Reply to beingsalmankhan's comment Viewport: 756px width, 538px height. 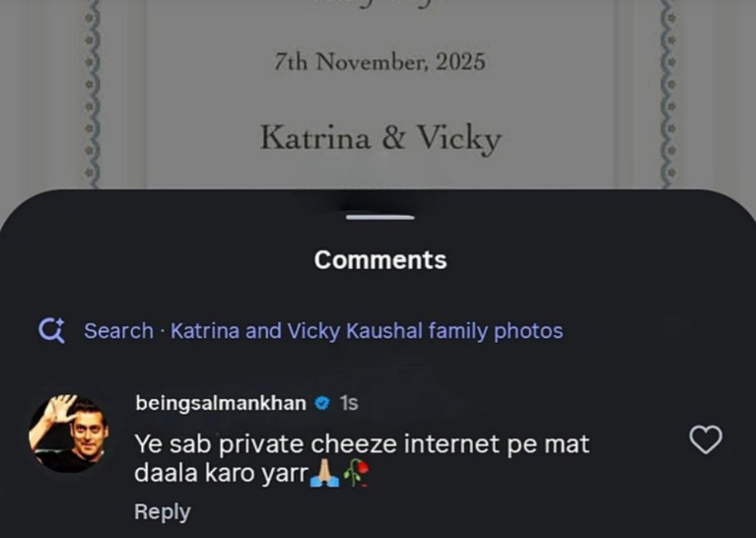pos(163,512)
